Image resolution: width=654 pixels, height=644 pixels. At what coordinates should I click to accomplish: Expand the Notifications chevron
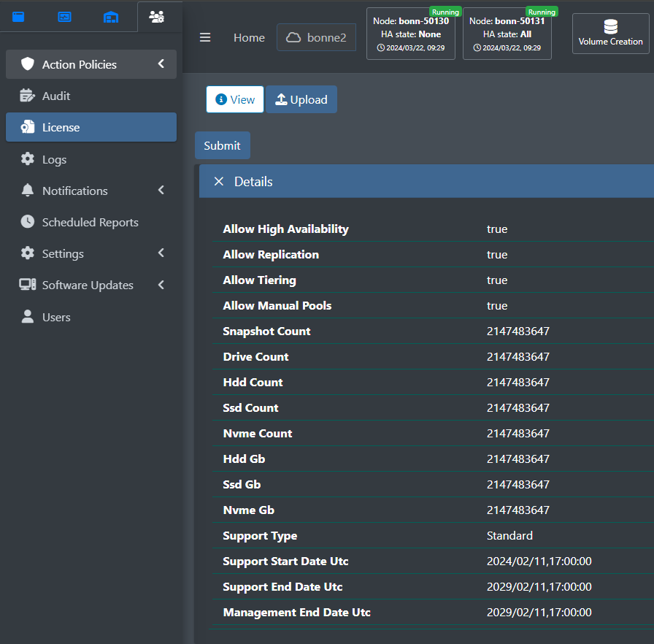click(161, 190)
